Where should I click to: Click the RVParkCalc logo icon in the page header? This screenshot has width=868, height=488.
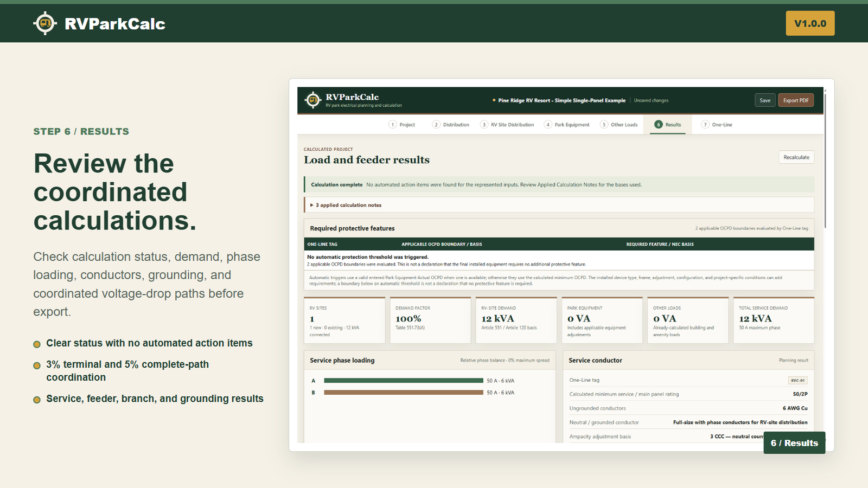pyautogui.click(x=45, y=23)
